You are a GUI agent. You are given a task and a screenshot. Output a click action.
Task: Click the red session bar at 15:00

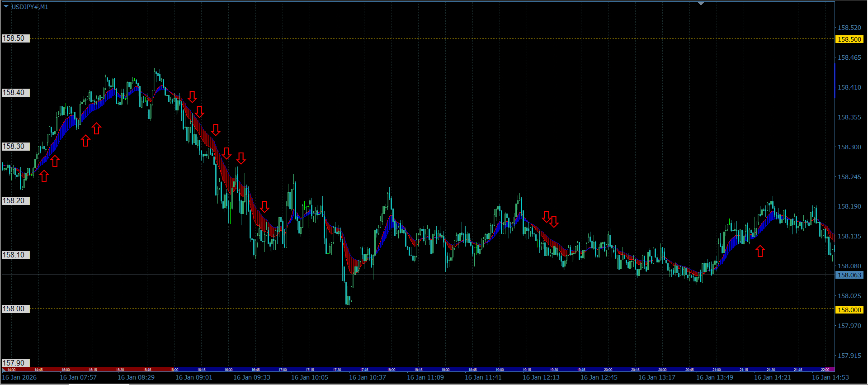66,370
